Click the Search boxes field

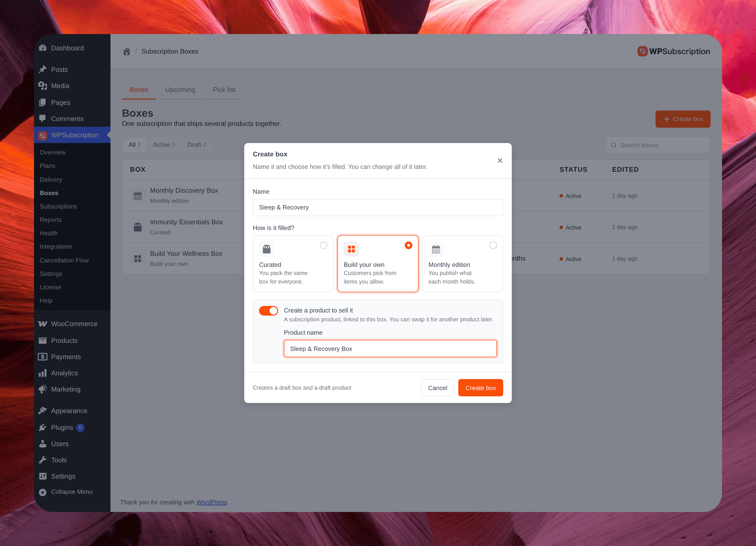[x=658, y=145]
